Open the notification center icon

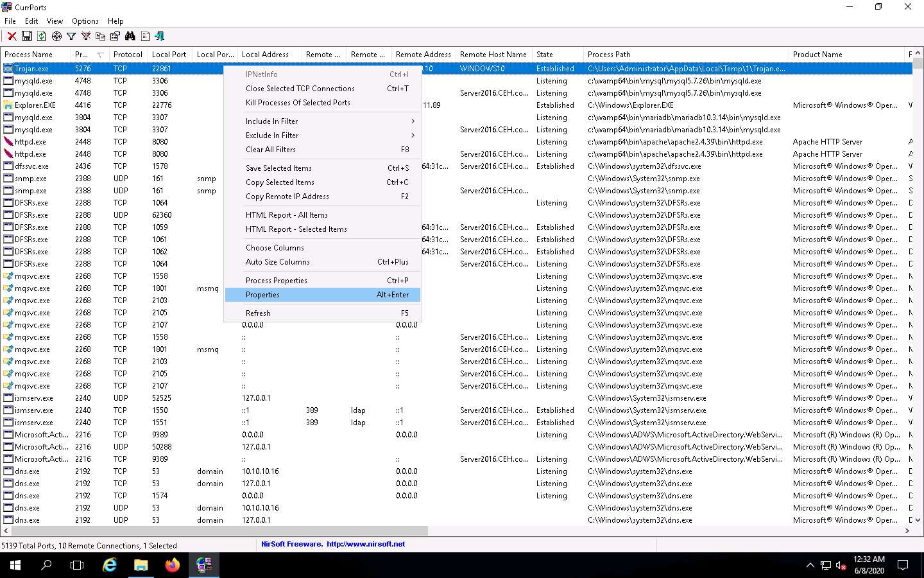coord(903,565)
